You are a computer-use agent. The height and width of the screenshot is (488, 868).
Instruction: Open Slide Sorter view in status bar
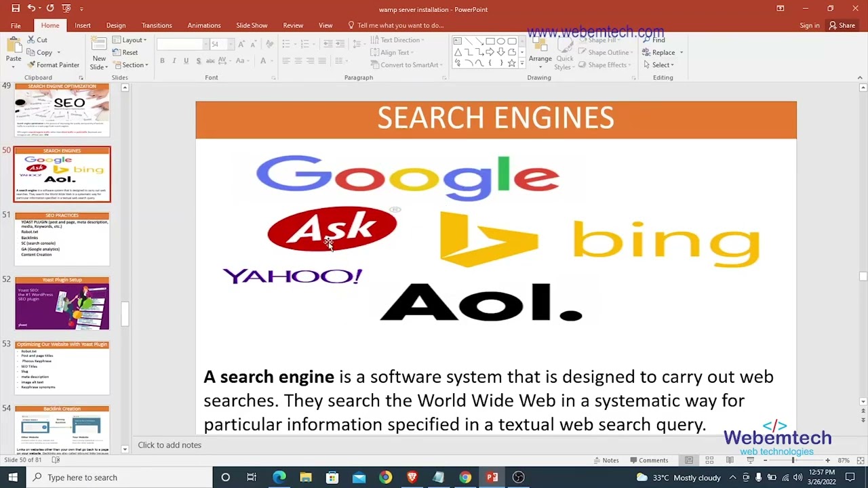pyautogui.click(x=709, y=461)
